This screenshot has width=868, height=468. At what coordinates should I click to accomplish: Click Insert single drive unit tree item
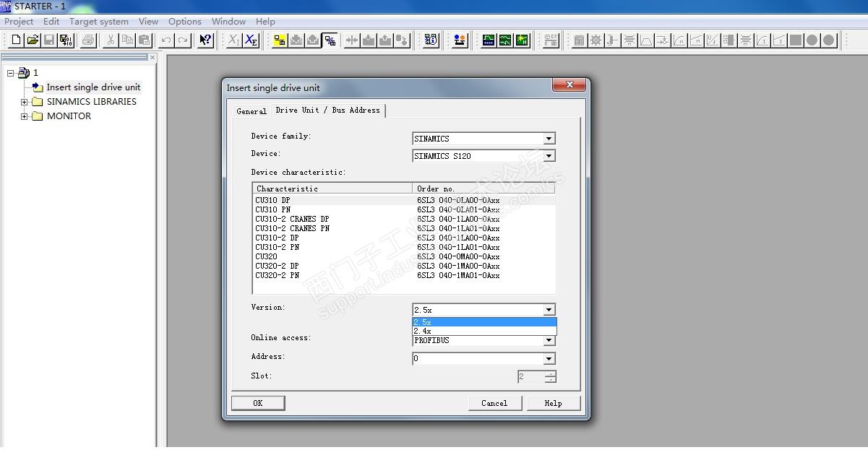93,87
